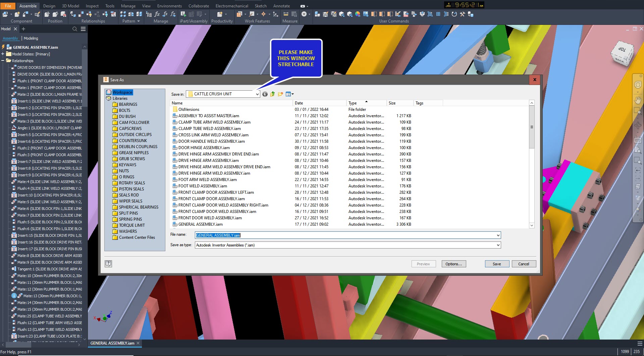Select the Modeling tab in browser panel
Viewport: 644px width, 356px height.
pyautogui.click(x=31, y=38)
